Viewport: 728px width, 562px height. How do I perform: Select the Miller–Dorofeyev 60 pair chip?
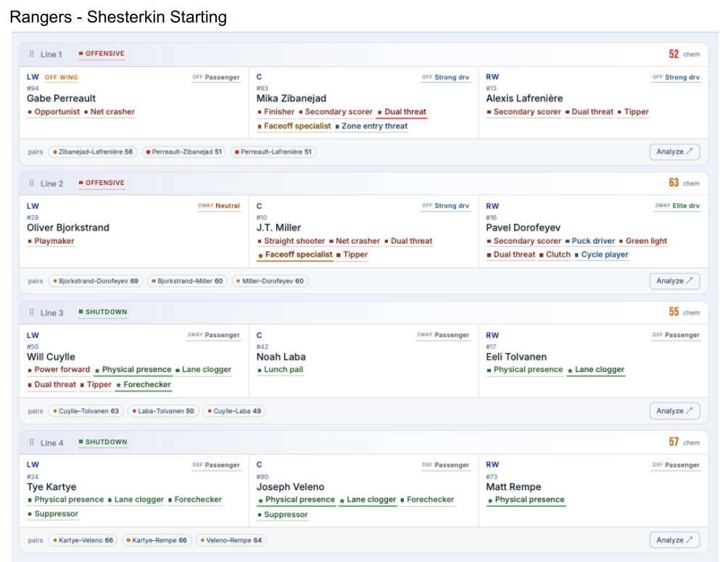(270, 281)
